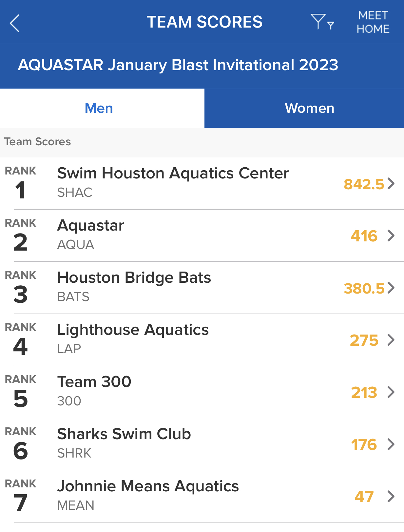Expand Houston Bridge Bats chevron

tap(391, 288)
